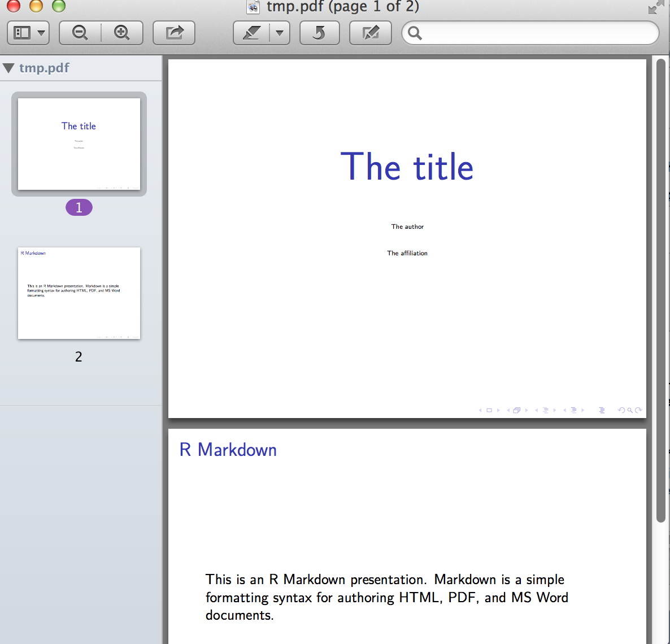Expand the highlight tool dropdown arrow
The width and height of the screenshot is (670, 644).
point(280,33)
